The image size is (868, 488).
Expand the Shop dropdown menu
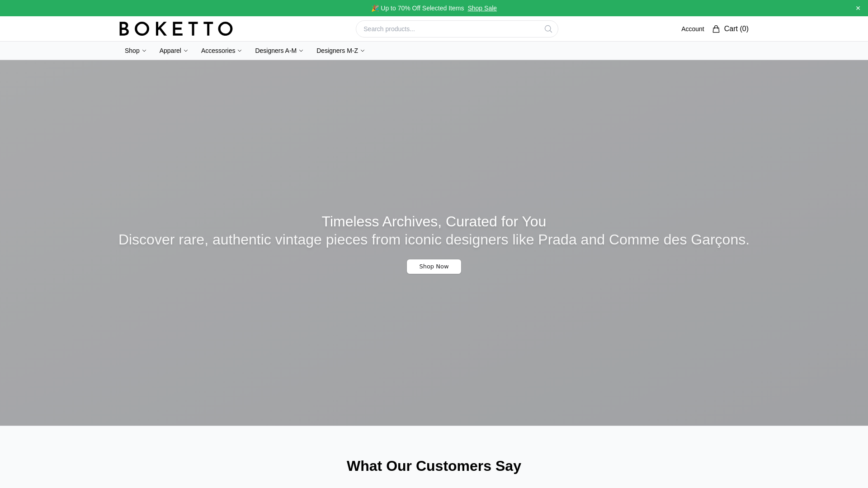click(x=135, y=51)
